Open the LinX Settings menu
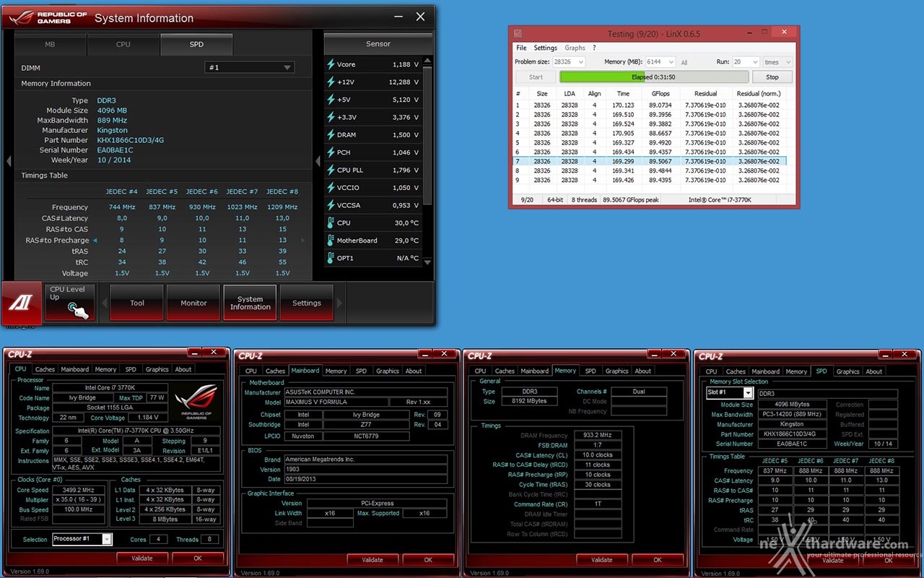 pyautogui.click(x=545, y=48)
